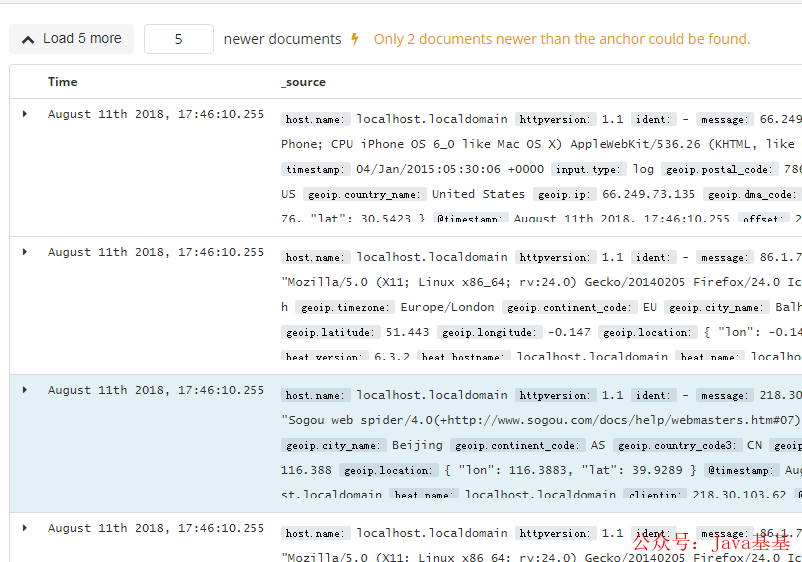Click the geoip.ip value 66.249.73.135
This screenshot has height=562, width=802.
(x=648, y=194)
